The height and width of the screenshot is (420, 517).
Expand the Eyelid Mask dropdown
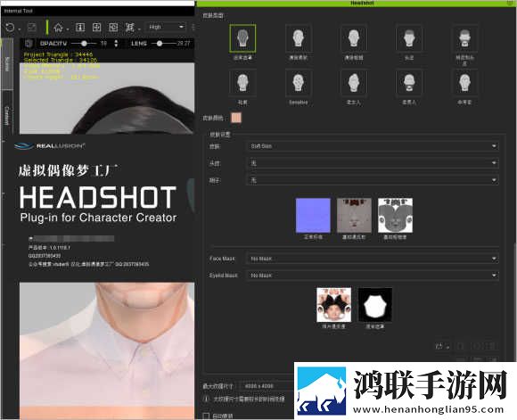[x=373, y=276]
